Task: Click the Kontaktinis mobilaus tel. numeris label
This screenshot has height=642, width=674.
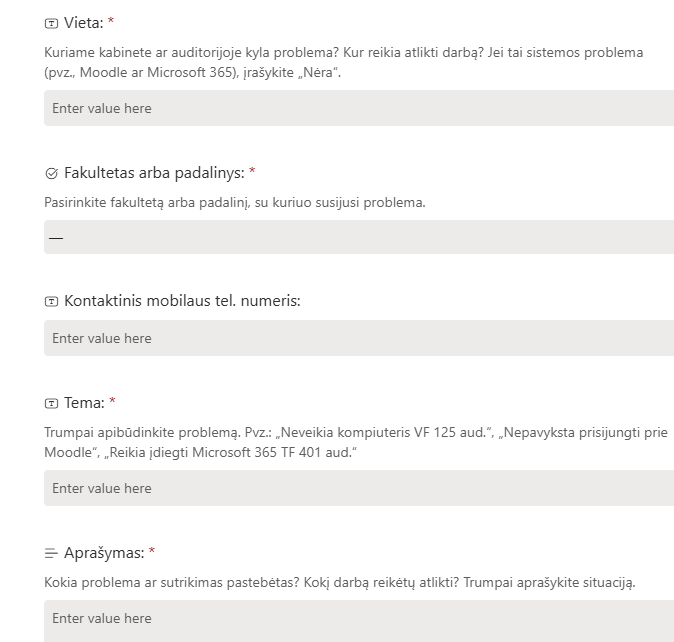Action: (x=182, y=301)
